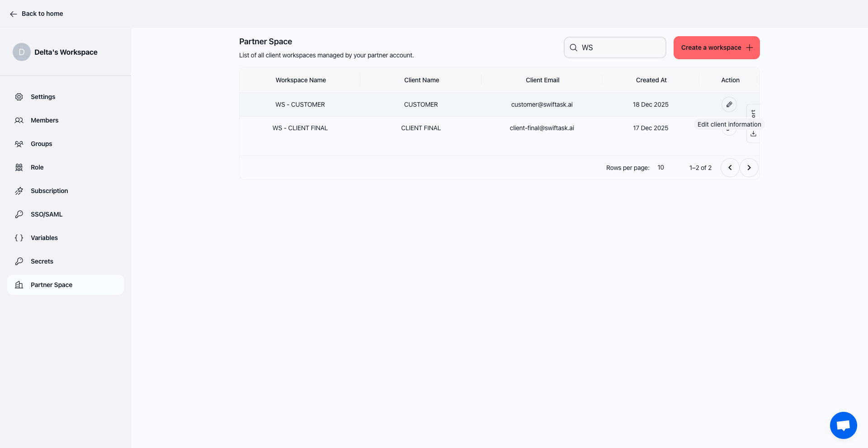Click the magnifier icon in the search bar

[573, 47]
